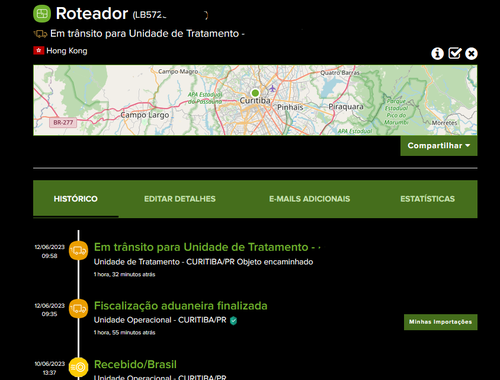The image size is (500, 380).
Task: Open the ESTATÍSTICAS tab
Action: [x=427, y=199]
